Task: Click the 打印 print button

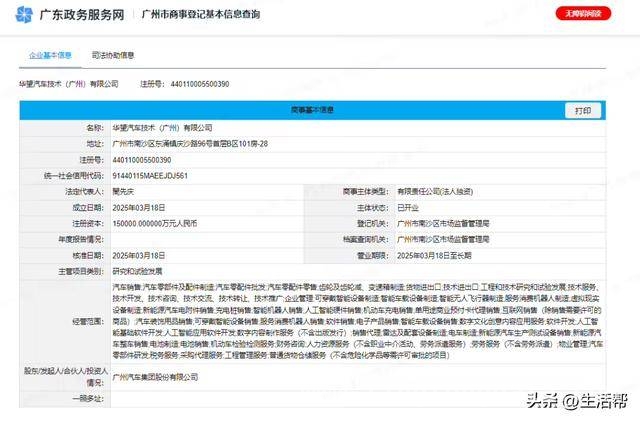Action: tap(583, 111)
